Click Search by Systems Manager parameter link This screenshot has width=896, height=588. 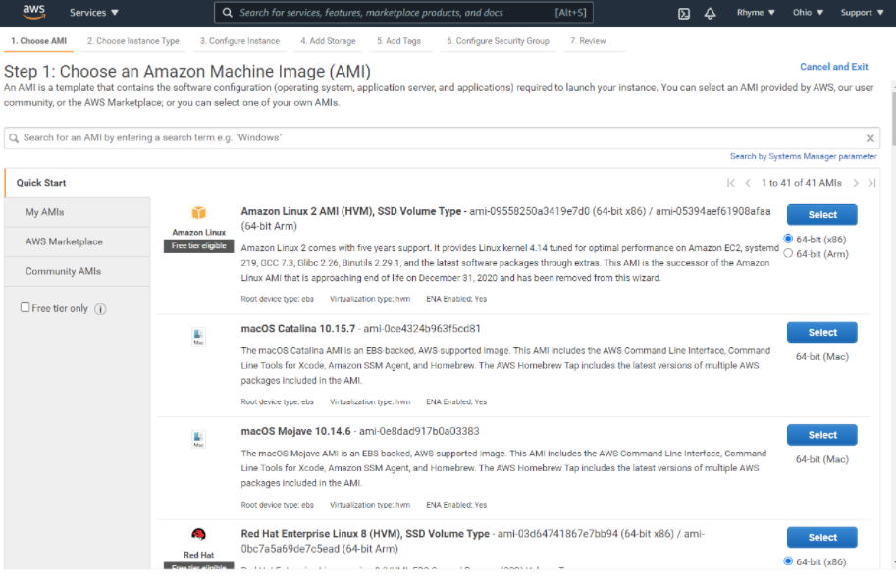point(803,157)
